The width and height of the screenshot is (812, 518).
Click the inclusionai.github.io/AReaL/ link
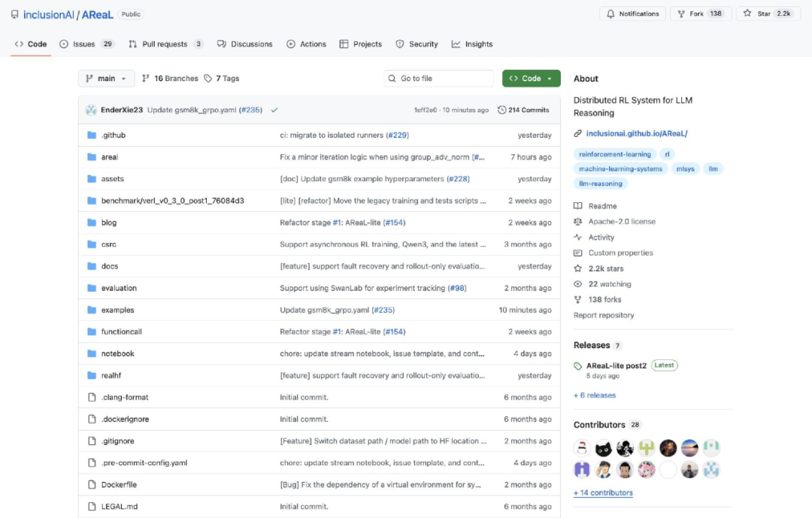[637, 133]
